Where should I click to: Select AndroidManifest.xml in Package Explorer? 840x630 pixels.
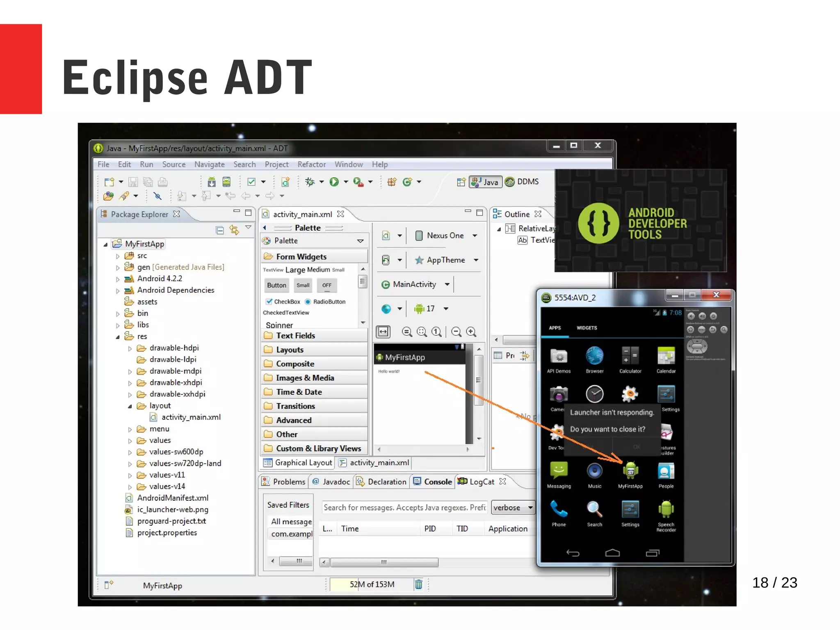click(167, 498)
